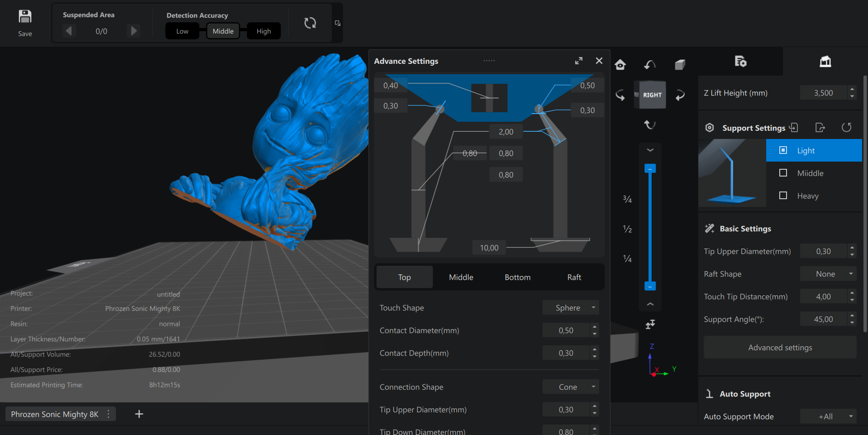Click the collapse toolbar corner icon

(338, 23)
